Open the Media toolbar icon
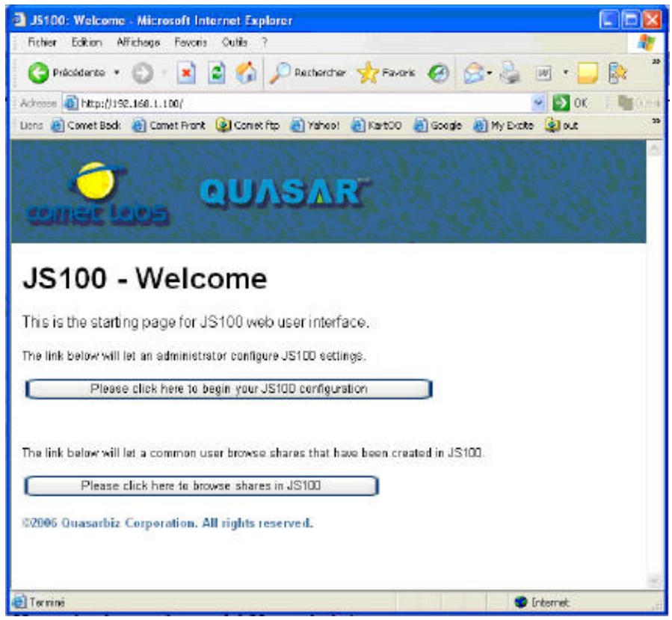The height and width of the screenshot is (620, 672). (x=439, y=73)
